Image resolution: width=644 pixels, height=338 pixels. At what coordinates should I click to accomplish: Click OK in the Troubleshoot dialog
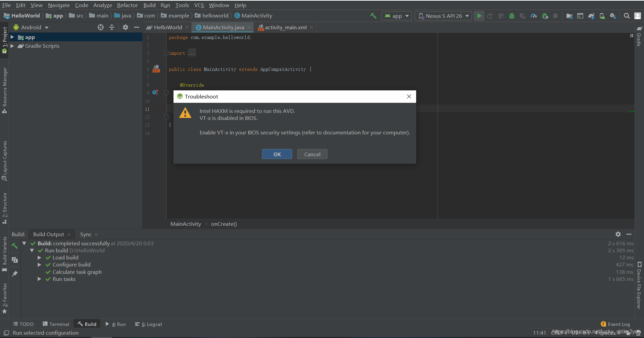277,154
